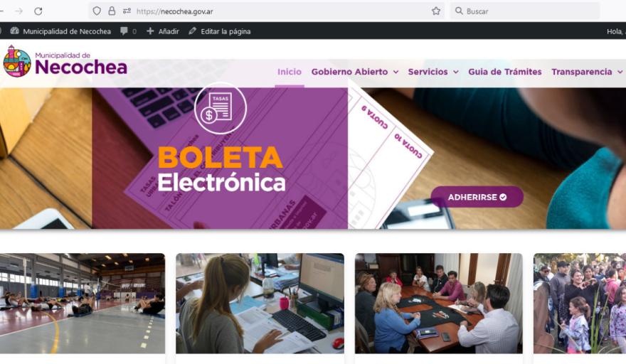Expand the Gobierno Abierto dropdown
The width and height of the screenshot is (626, 364).
click(x=355, y=72)
